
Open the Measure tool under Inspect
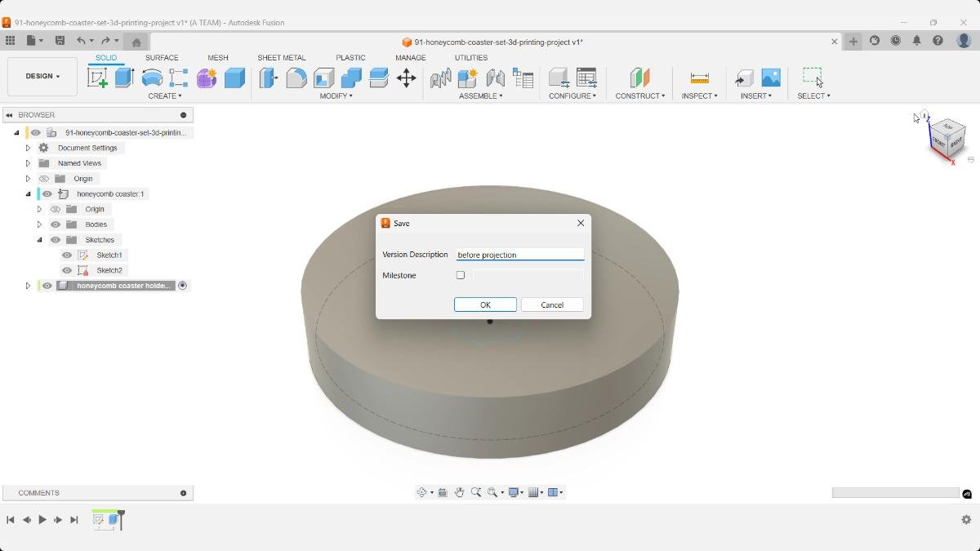pos(698,79)
